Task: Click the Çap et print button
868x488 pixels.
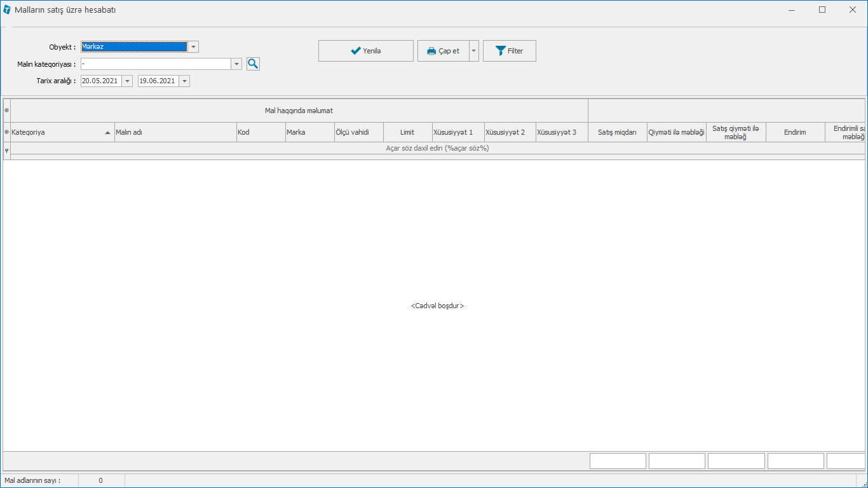Action: [444, 51]
